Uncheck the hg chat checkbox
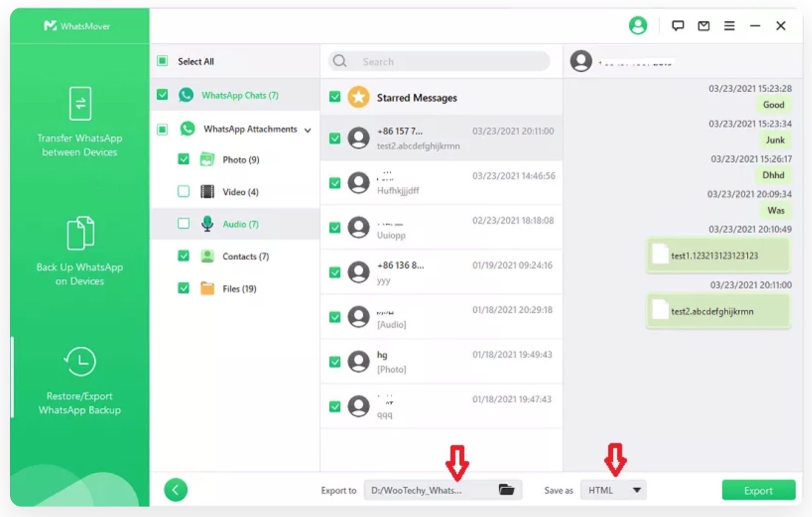The image size is (812, 517). point(335,361)
